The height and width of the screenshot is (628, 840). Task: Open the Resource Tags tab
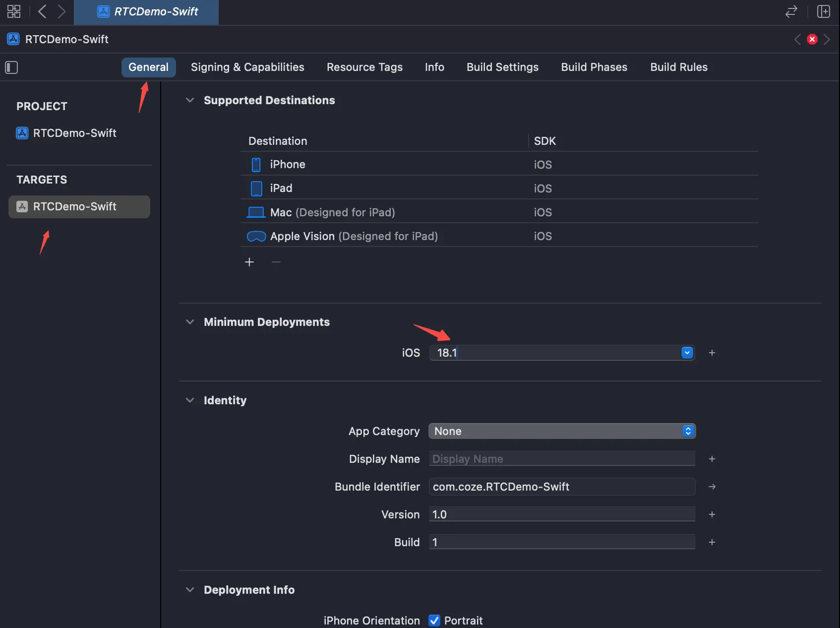(364, 67)
